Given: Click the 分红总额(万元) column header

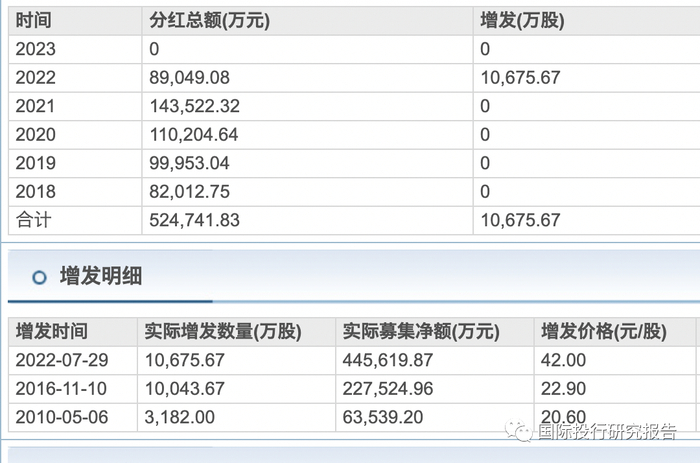Looking at the screenshot, I should 209,20.
